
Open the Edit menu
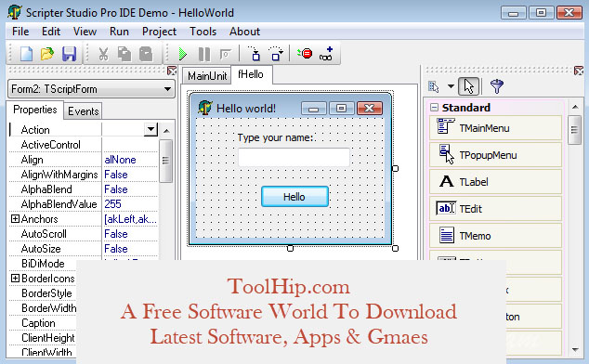tap(51, 32)
